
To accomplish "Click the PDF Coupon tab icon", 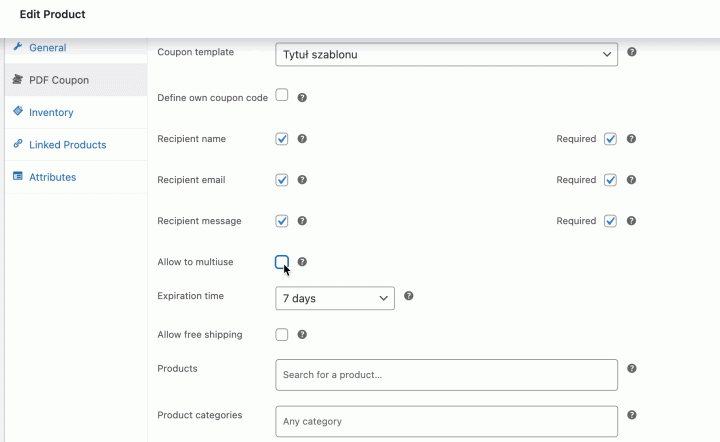I will [17, 79].
